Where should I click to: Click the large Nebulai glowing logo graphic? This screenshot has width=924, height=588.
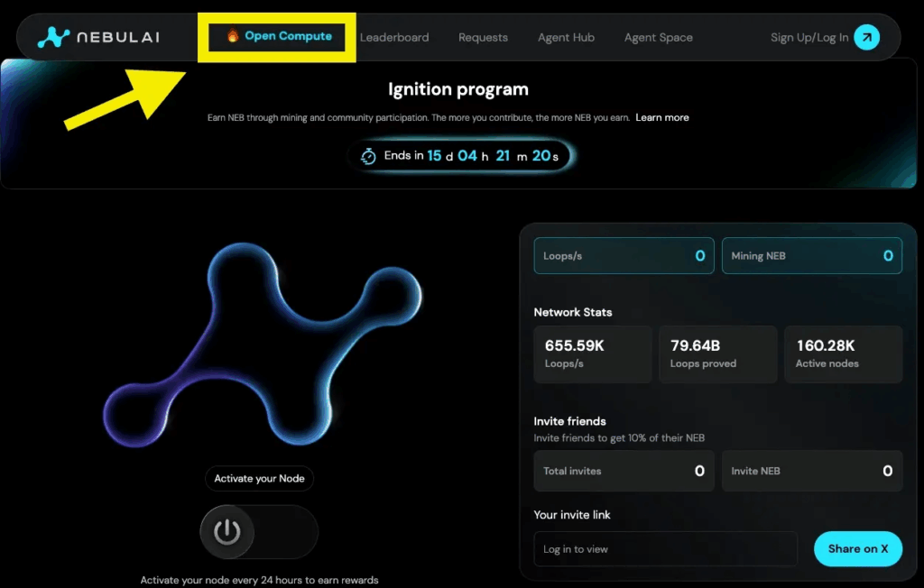tap(263, 345)
